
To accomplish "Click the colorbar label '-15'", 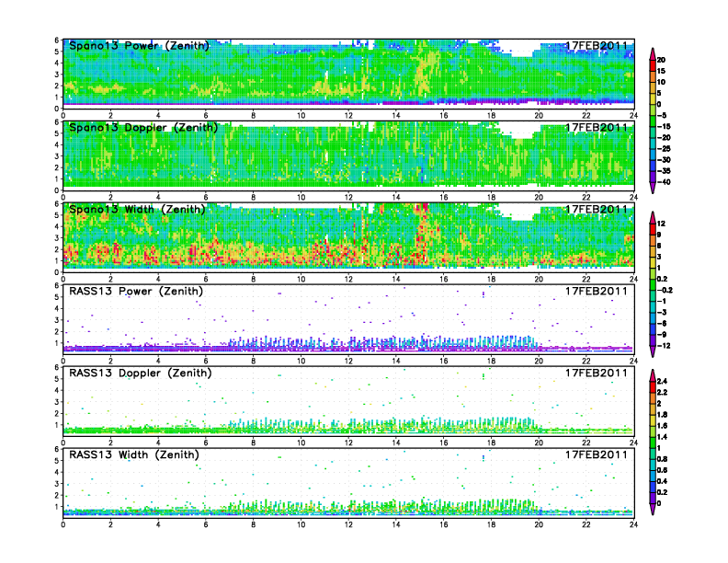I will click(x=664, y=126).
